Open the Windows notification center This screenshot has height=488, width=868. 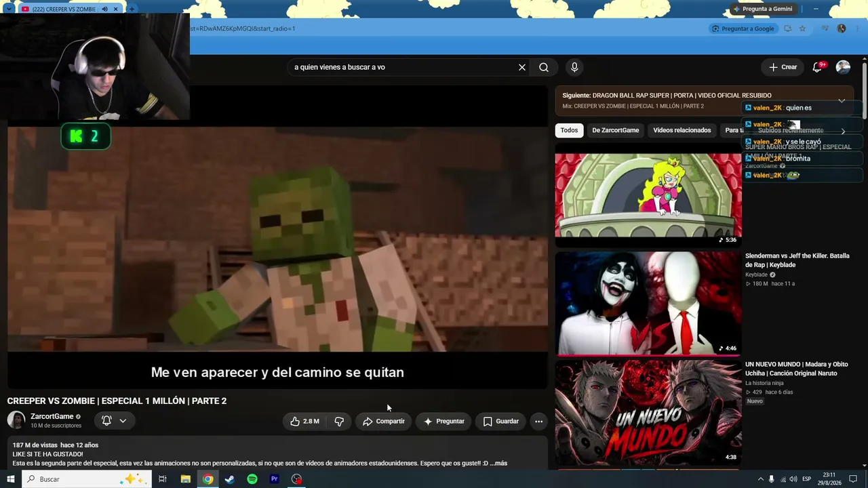click(853, 479)
